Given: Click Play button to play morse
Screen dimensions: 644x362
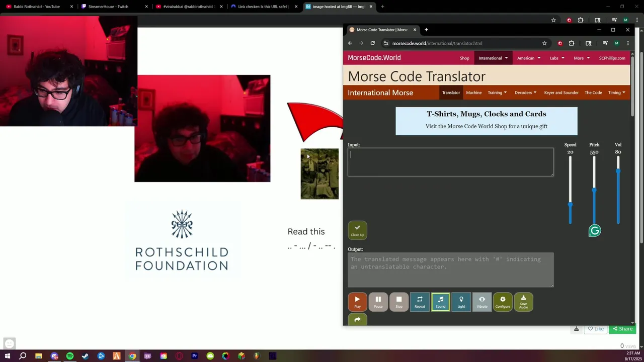Looking at the screenshot, I should coord(357,302).
